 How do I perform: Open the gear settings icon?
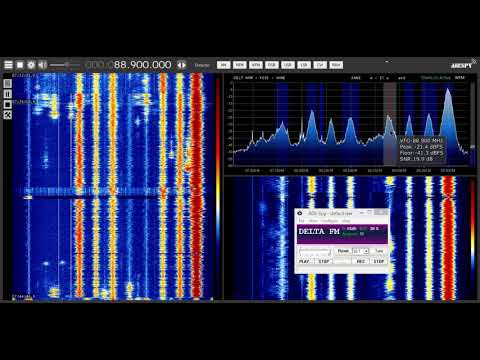pos(31,65)
